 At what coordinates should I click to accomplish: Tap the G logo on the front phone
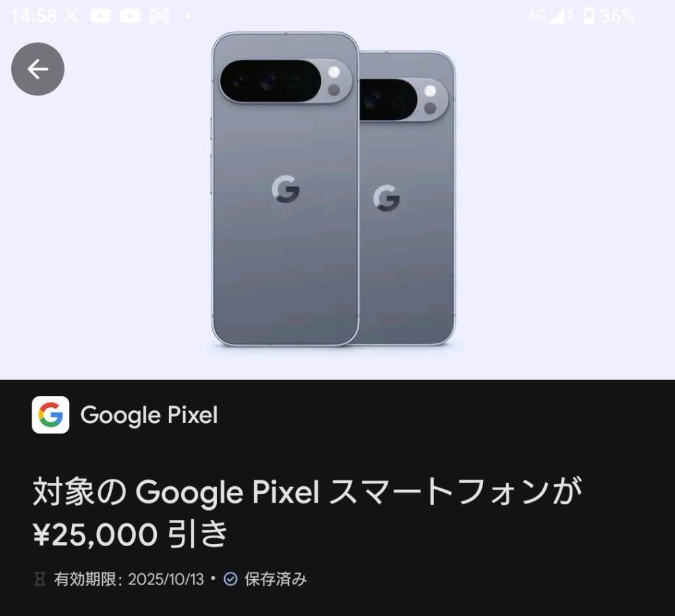point(285,189)
